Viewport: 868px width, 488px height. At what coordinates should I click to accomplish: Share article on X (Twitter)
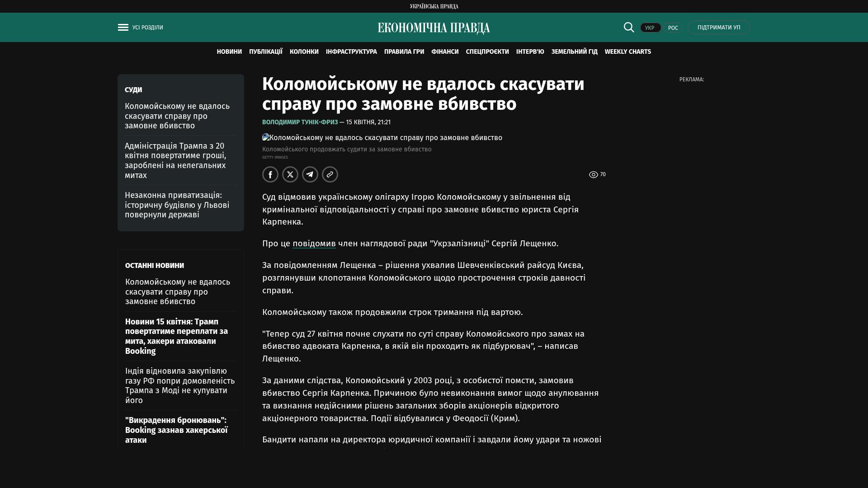[x=290, y=174]
